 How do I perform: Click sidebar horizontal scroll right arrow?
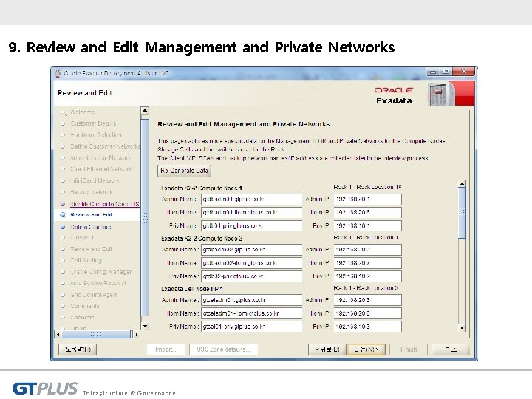point(137,334)
